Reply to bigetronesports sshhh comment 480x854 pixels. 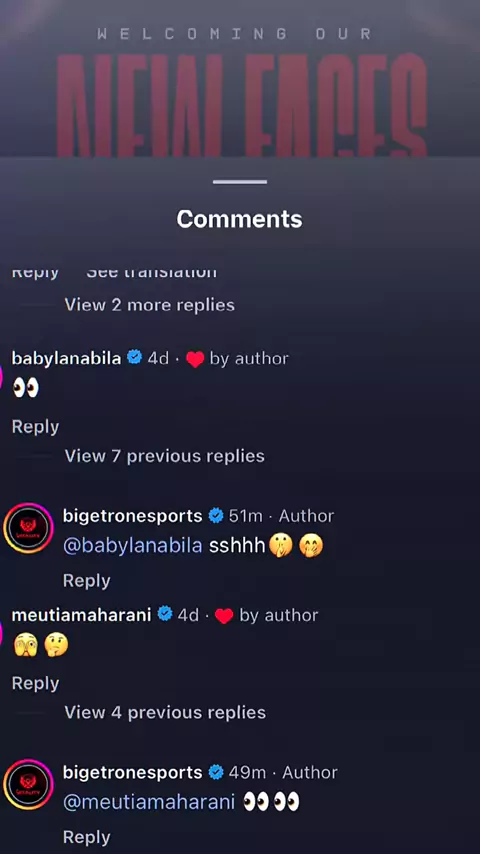click(87, 581)
